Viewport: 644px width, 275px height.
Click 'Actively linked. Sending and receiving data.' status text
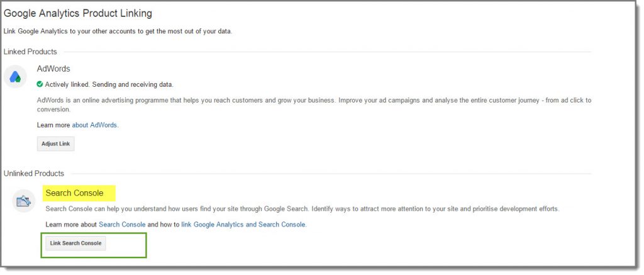[109, 84]
